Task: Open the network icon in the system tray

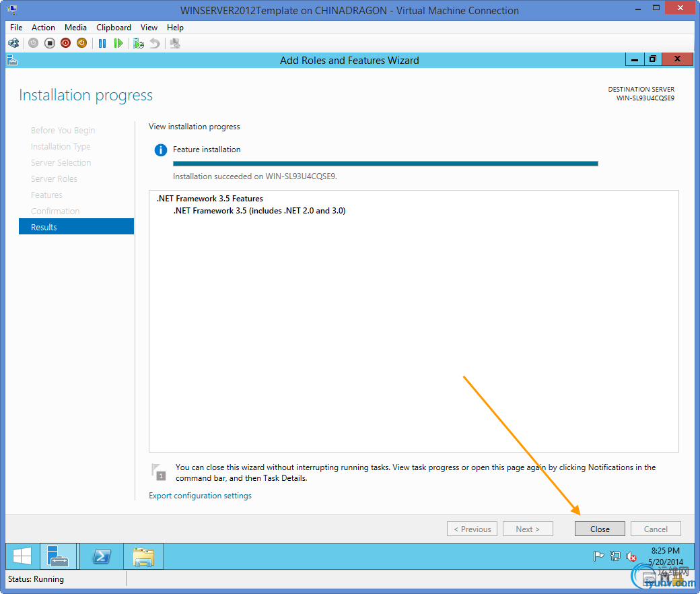Action: pyautogui.click(x=615, y=556)
